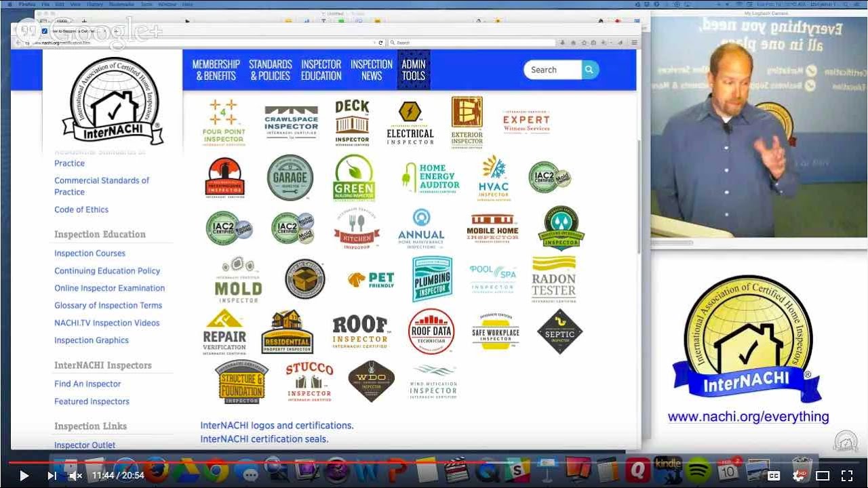This screenshot has height=488, width=868.
Task: Open video settings gear
Action: [797, 475]
